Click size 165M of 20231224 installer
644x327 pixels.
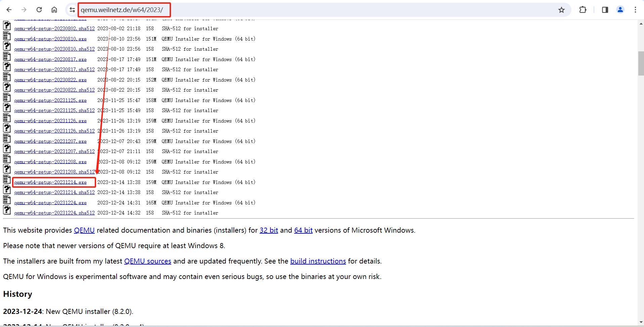[151, 203]
